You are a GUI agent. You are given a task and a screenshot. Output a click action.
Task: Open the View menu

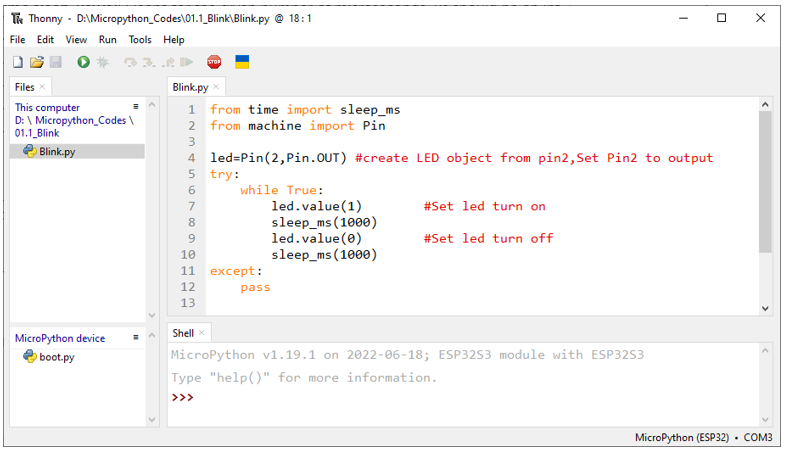coord(76,40)
